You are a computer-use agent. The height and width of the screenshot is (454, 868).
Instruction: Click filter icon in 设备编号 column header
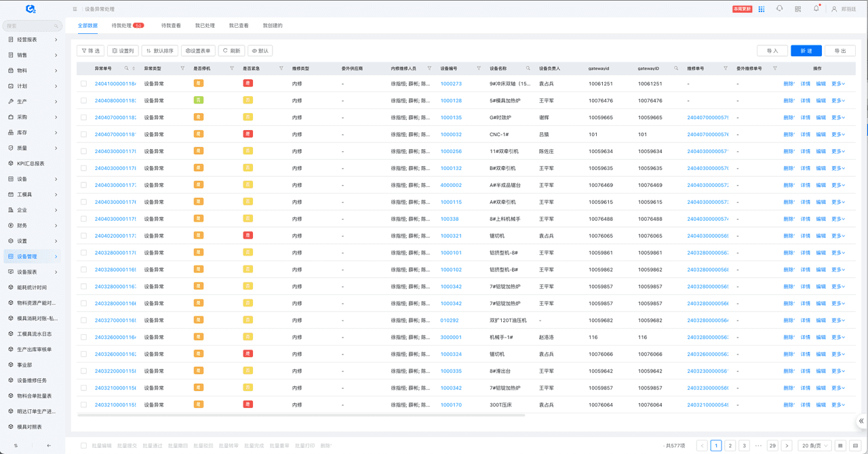(x=479, y=68)
